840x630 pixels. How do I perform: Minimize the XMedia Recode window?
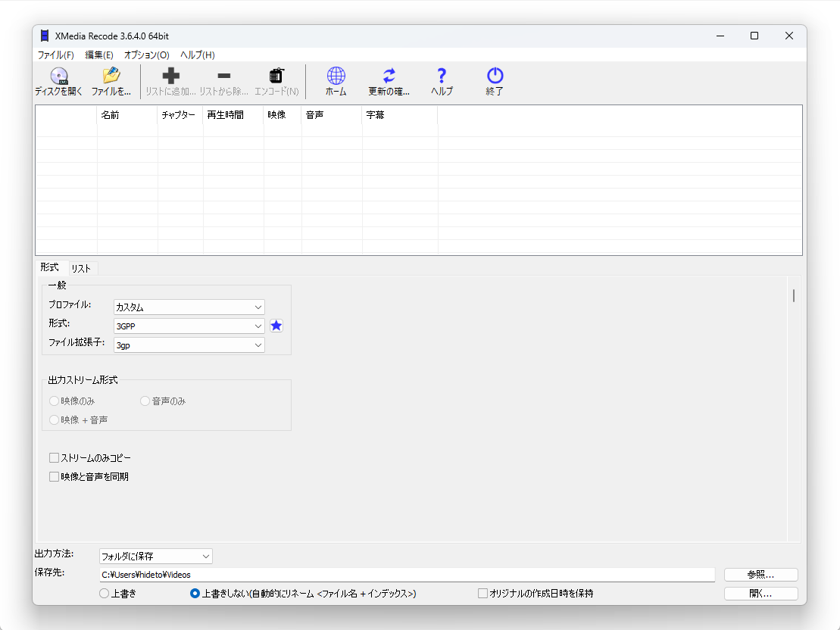[x=720, y=36]
